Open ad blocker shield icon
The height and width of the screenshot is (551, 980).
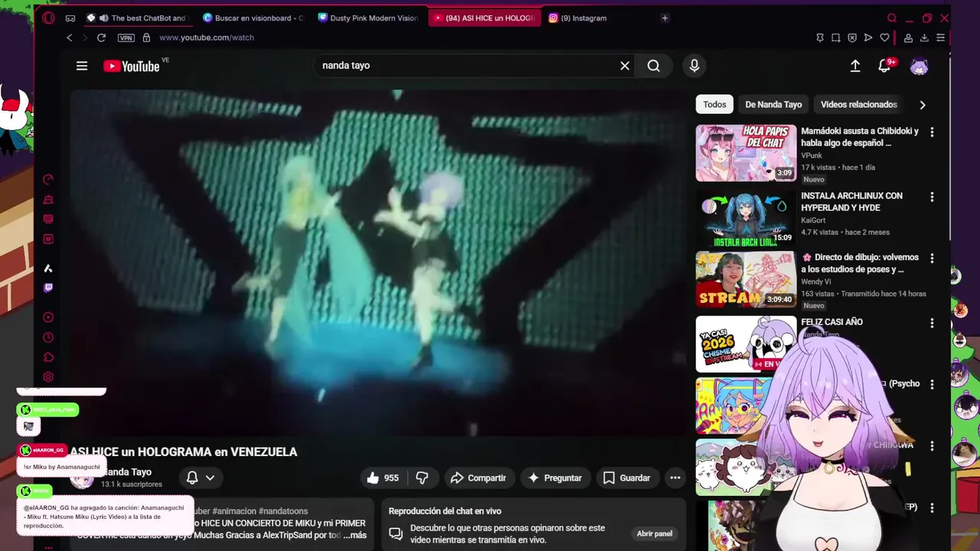pos(852,37)
